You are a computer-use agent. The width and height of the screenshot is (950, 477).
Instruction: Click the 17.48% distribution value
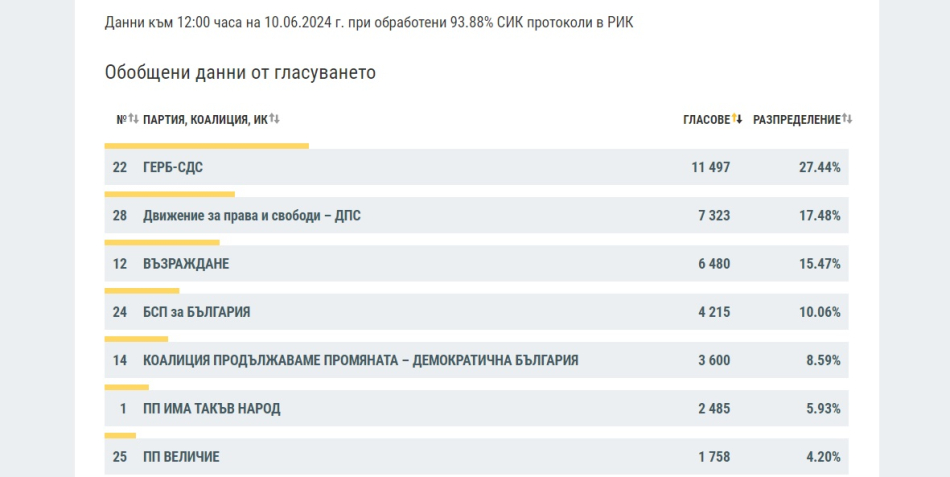tap(820, 216)
